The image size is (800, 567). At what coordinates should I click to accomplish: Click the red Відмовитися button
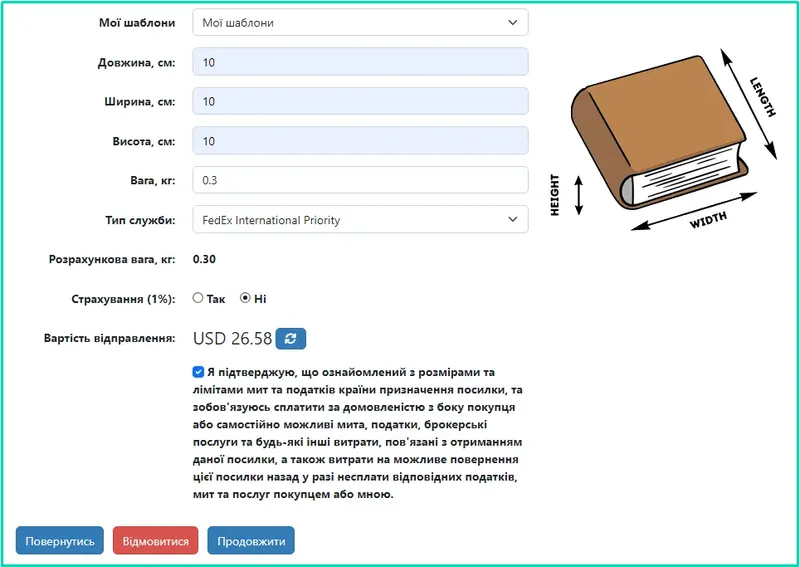(x=156, y=540)
